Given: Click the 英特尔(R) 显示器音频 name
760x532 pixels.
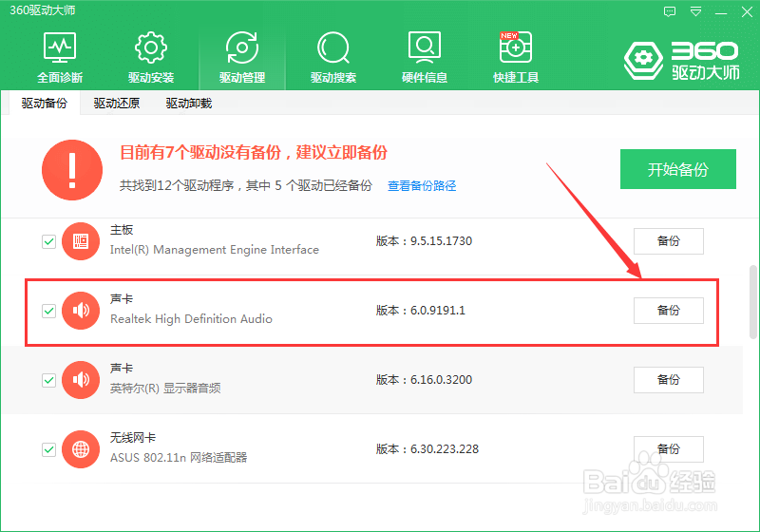Looking at the screenshot, I should (165, 389).
